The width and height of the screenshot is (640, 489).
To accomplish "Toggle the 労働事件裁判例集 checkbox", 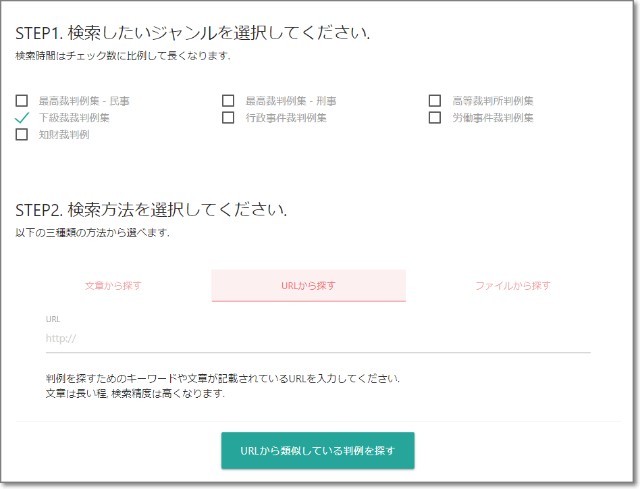I will click(435, 118).
